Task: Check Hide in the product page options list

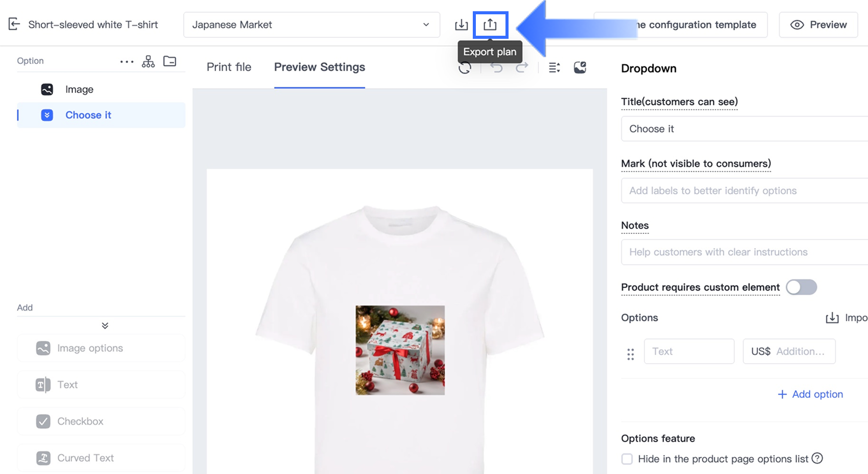Action: [x=627, y=459]
